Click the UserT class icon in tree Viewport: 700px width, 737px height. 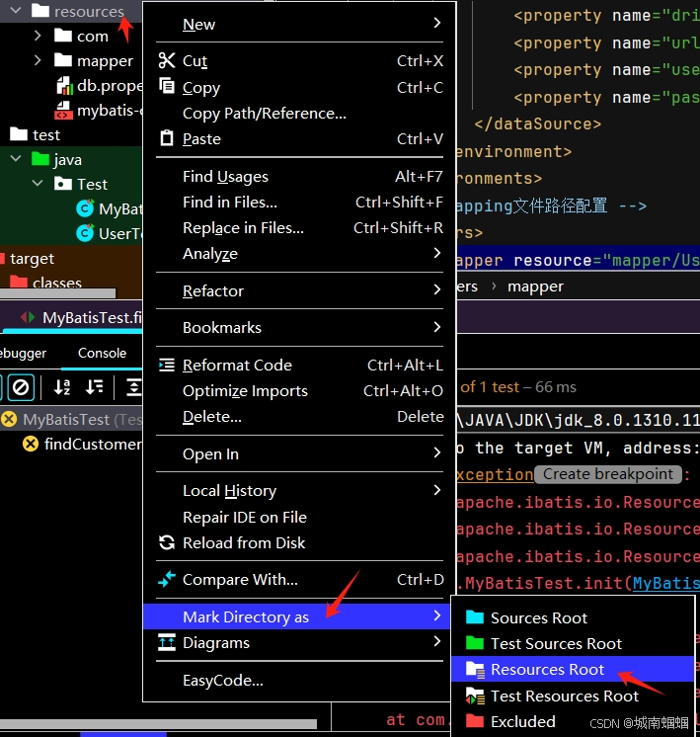click(x=85, y=233)
